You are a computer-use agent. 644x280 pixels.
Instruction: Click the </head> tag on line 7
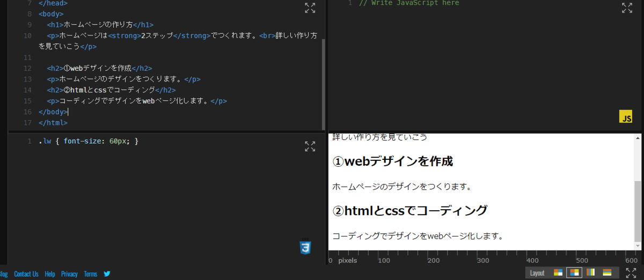pyautogui.click(x=53, y=3)
